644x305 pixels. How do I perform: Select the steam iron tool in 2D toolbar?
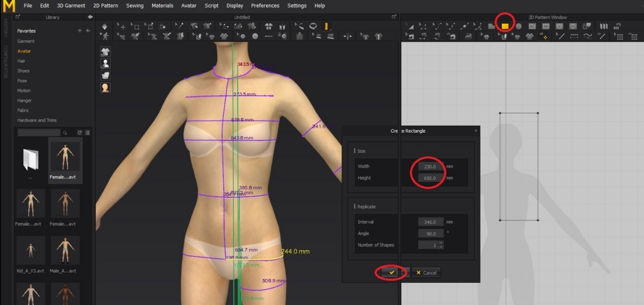click(x=468, y=36)
